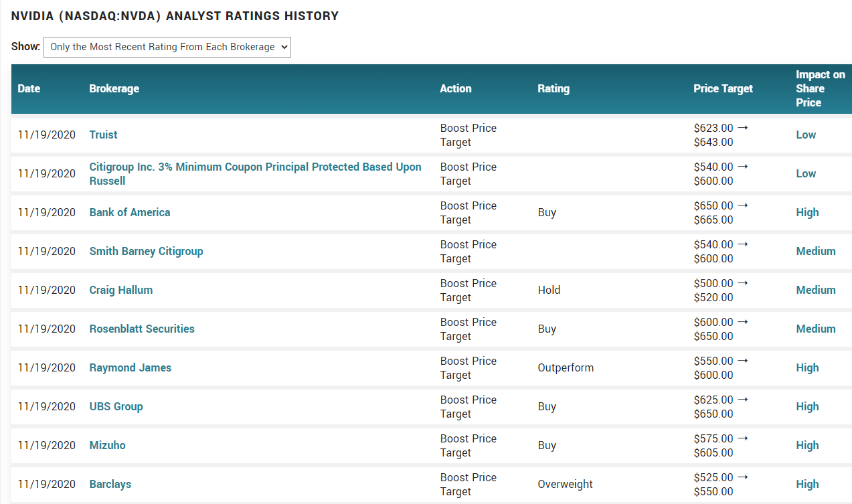Click Medium impact for Rosenblatt Securities
852x504 pixels.
[816, 329]
